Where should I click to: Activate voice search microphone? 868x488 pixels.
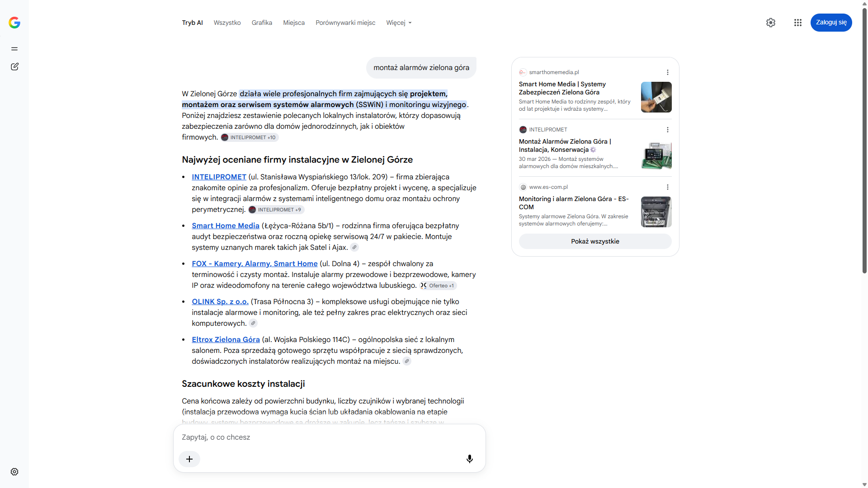point(470,459)
